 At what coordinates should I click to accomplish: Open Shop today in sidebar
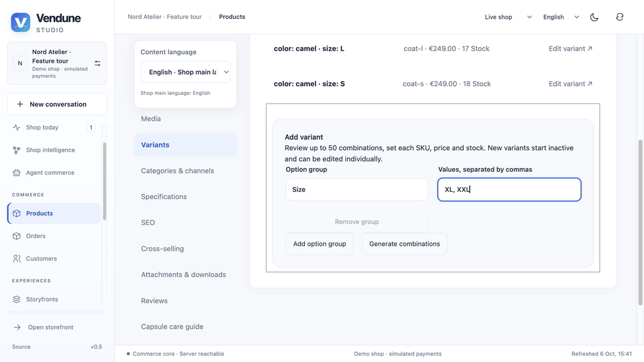(x=54, y=127)
